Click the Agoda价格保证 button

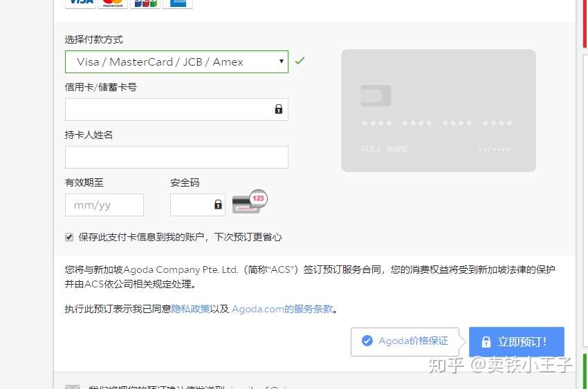[x=405, y=342]
